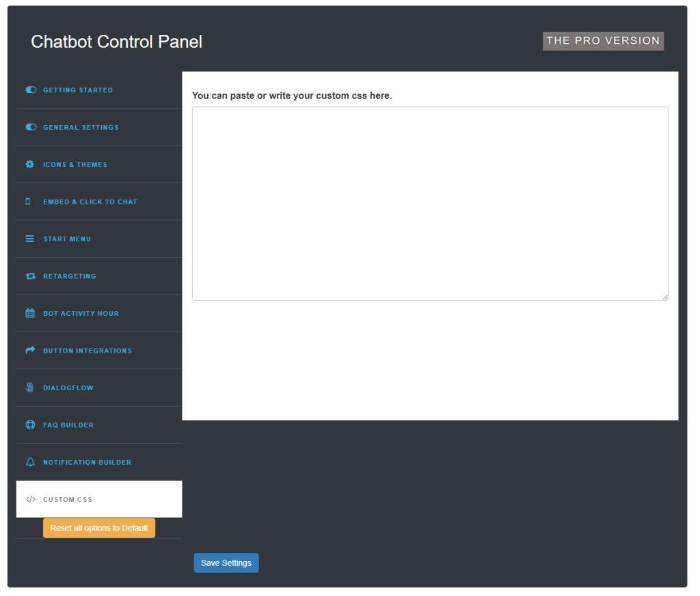Click the share arrow icon for Button Integrations
This screenshot has height=596, width=700.
pyautogui.click(x=29, y=350)
